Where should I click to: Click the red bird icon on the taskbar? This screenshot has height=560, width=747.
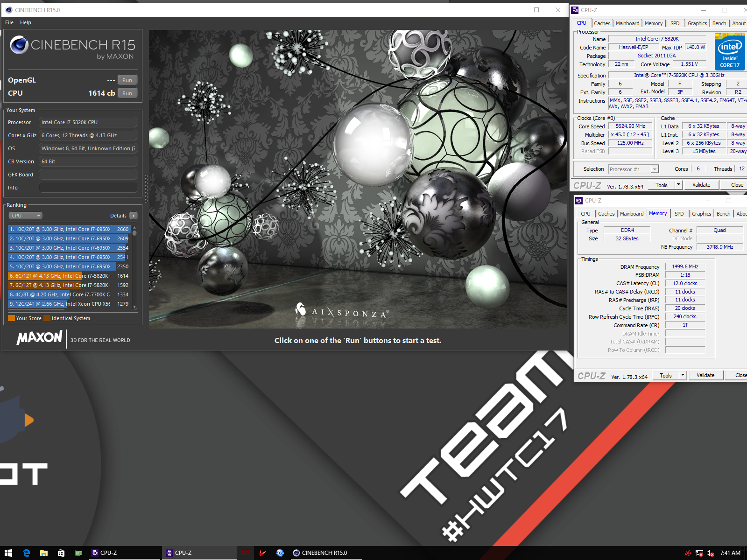[x=263, y=553]
